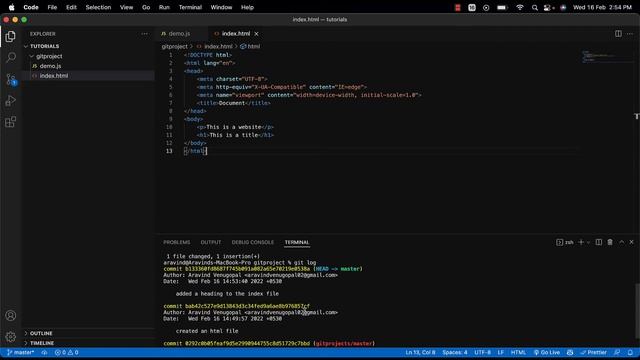Image resolution: width=640 pixels, height=360 pixels.
Task: Open the Edit menu
Action: pos(71,7)
